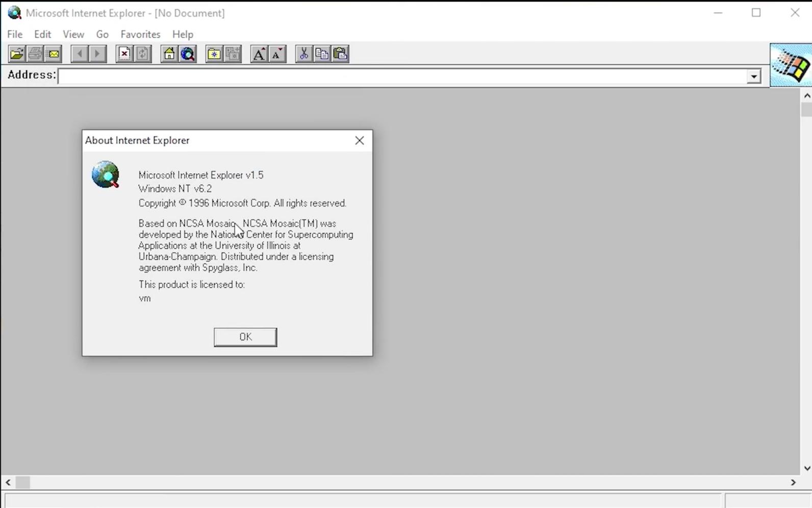Click the Copy toolbar icon
The width and height of the screenshot is (812, 508).
click(322, 54)
